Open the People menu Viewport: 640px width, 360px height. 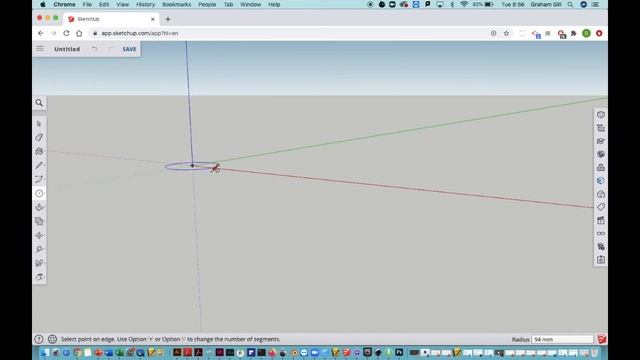pyautogui.click(x=207, y=4)
